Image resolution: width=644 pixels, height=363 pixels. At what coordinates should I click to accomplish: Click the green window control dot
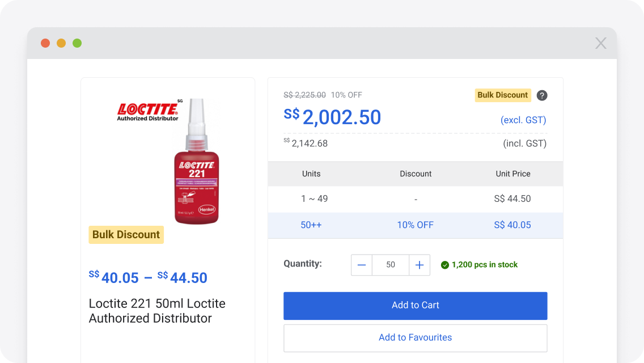point(77,43)
